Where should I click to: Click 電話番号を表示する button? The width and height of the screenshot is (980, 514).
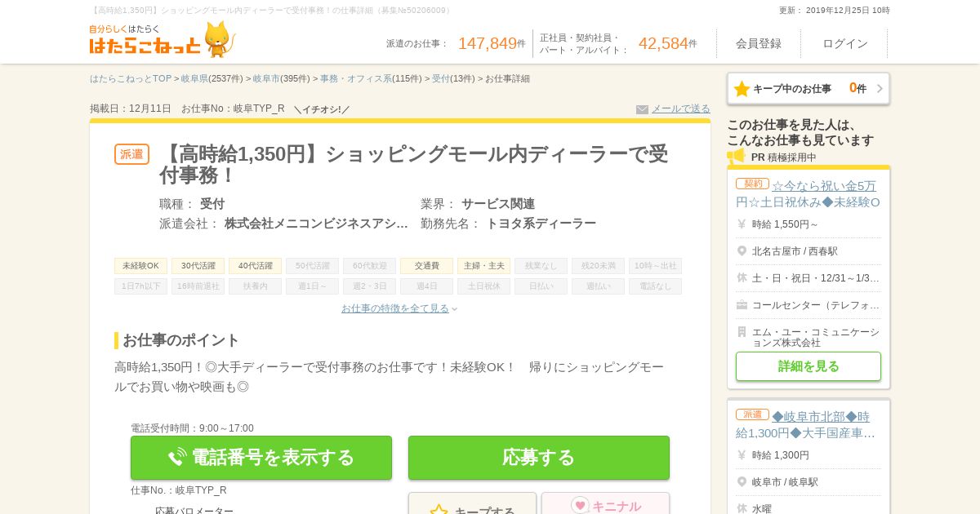click(x=261, y=458)
